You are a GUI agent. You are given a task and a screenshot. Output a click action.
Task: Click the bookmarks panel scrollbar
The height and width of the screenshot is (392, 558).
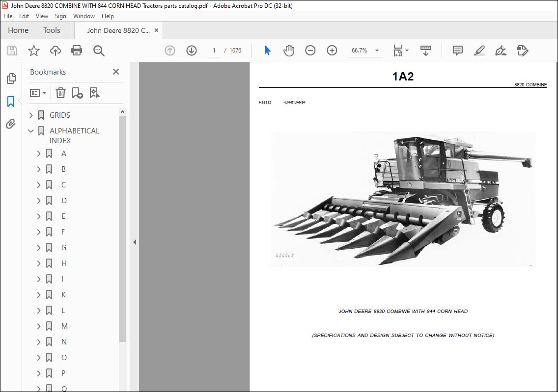point(122,229)
